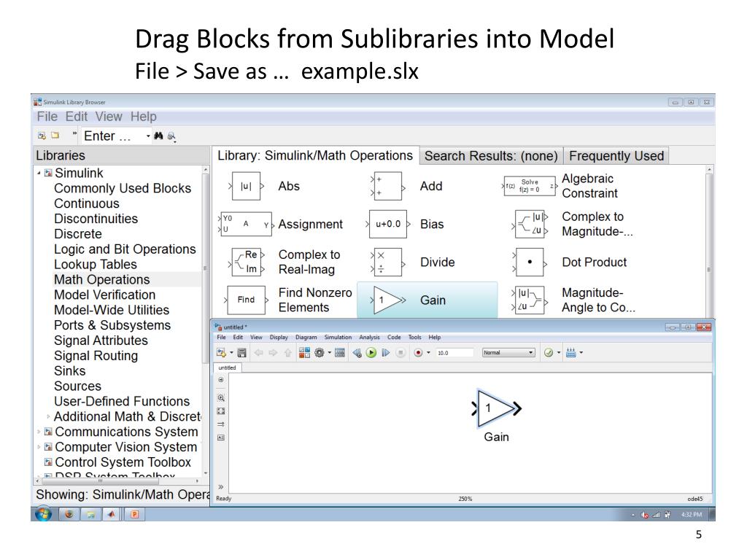Click the Build model icon

point(570,353)
